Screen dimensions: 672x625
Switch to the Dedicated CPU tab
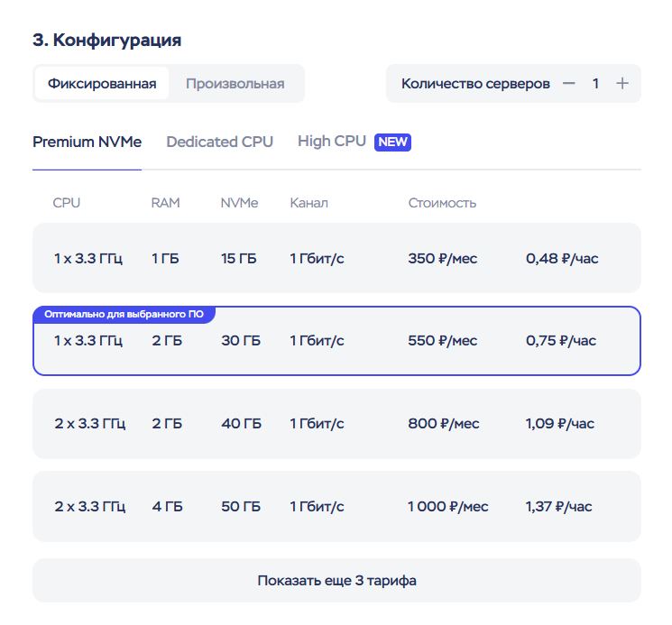point(219,142)
